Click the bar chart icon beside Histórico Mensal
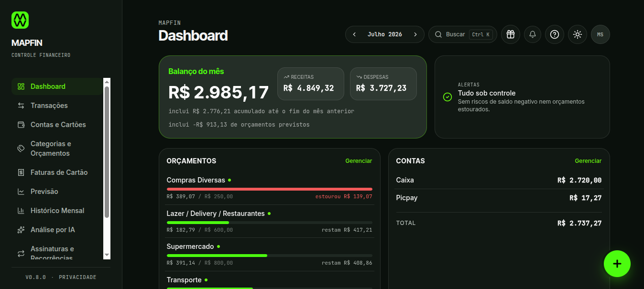 click(21, 211)
